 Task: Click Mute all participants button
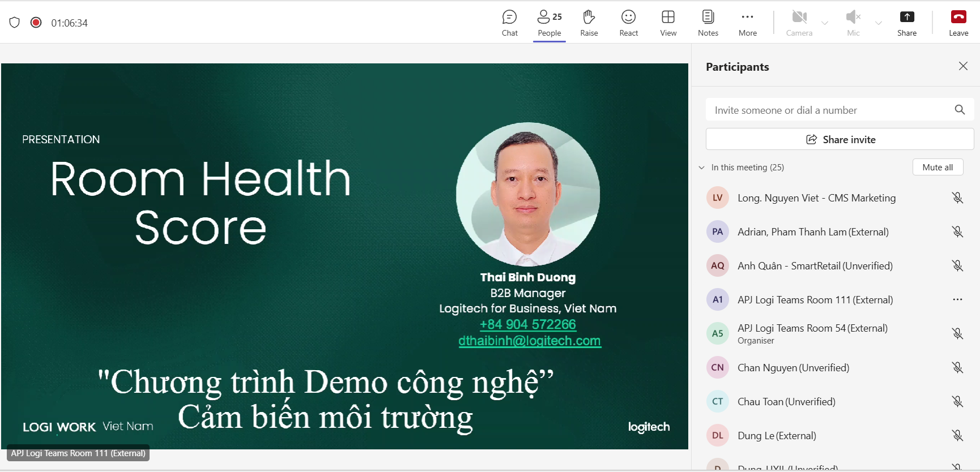(x=938, y=167)
